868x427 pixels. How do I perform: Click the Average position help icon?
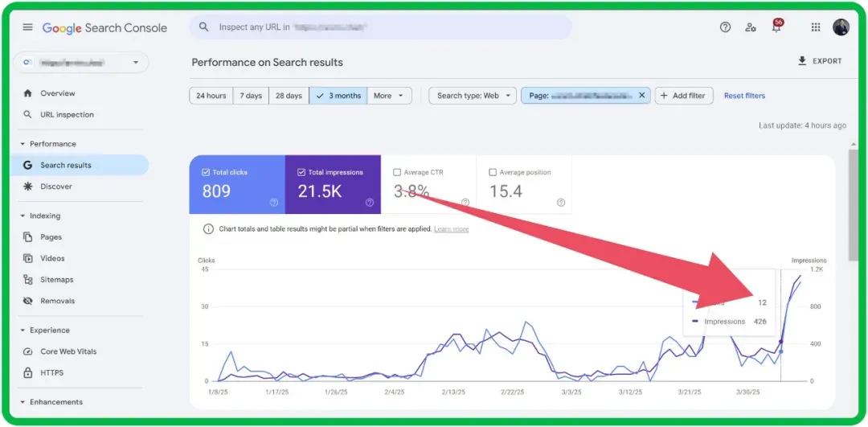point(560,203)
